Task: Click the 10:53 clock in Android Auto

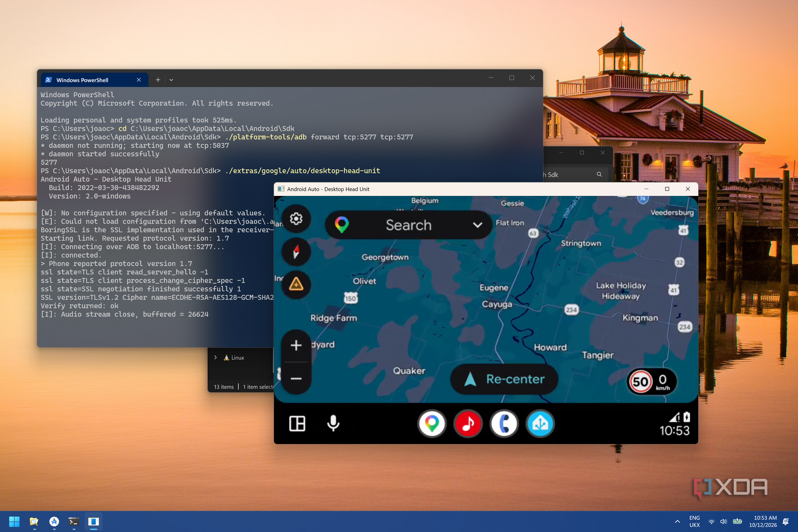Action: (x=675, y=430)
